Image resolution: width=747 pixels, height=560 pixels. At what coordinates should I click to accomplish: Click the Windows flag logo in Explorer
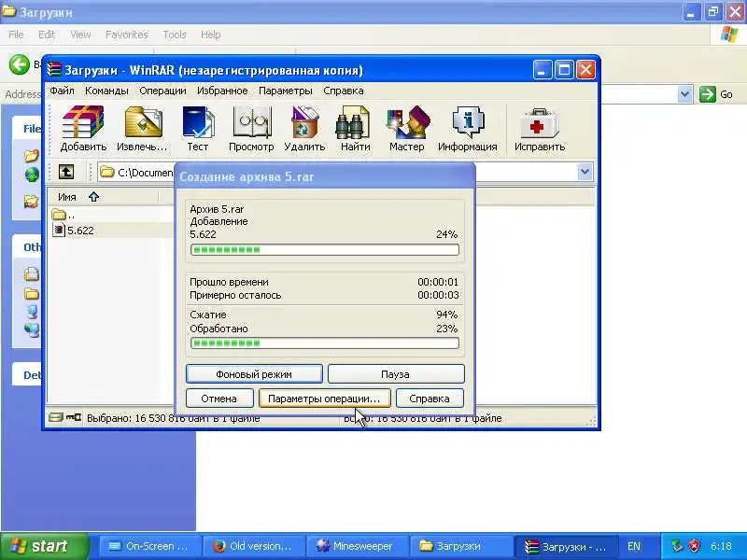click(x=729, y=35)
